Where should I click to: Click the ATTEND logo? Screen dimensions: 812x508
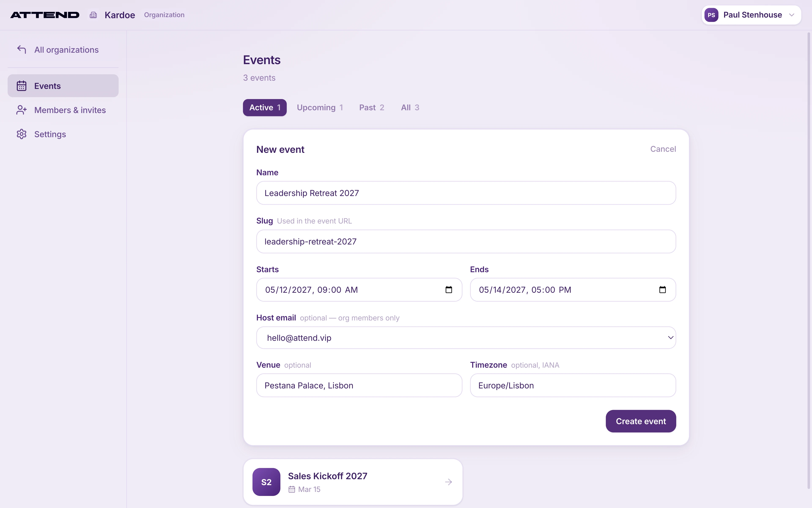45,15
